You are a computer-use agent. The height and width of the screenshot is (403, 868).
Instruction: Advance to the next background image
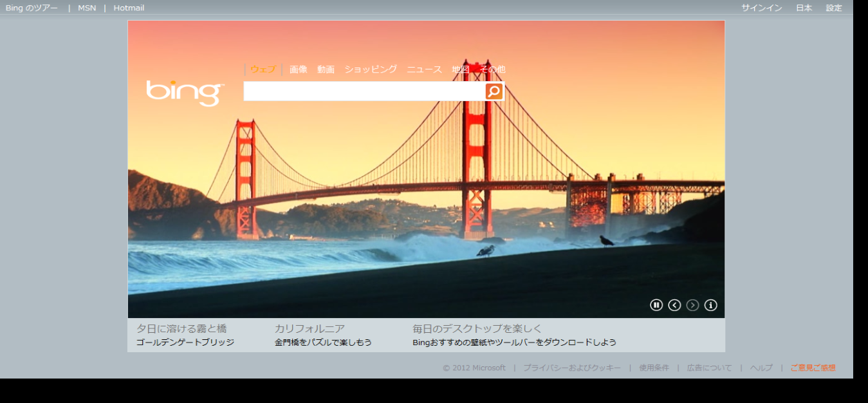(x=692, y=305)
